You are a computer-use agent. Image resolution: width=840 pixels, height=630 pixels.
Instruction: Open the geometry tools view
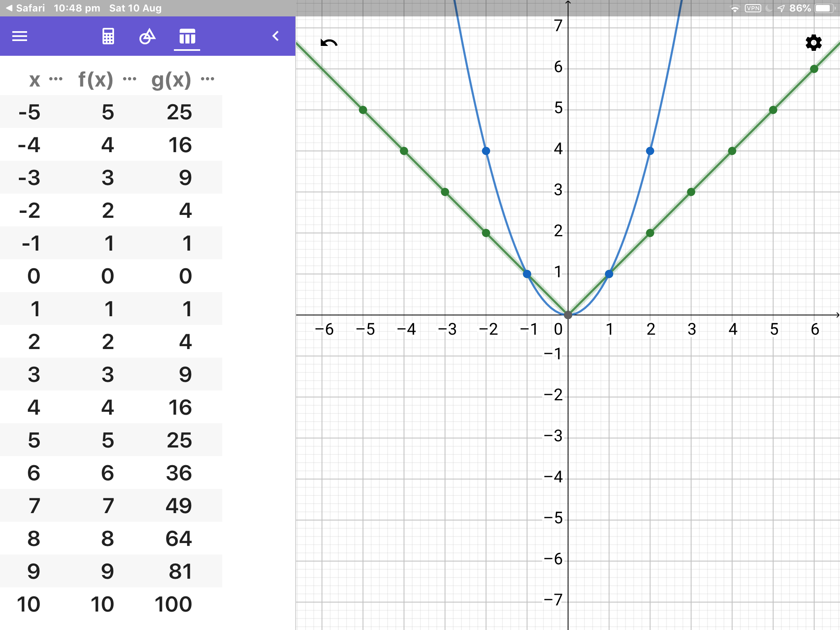tap(147, 37)
